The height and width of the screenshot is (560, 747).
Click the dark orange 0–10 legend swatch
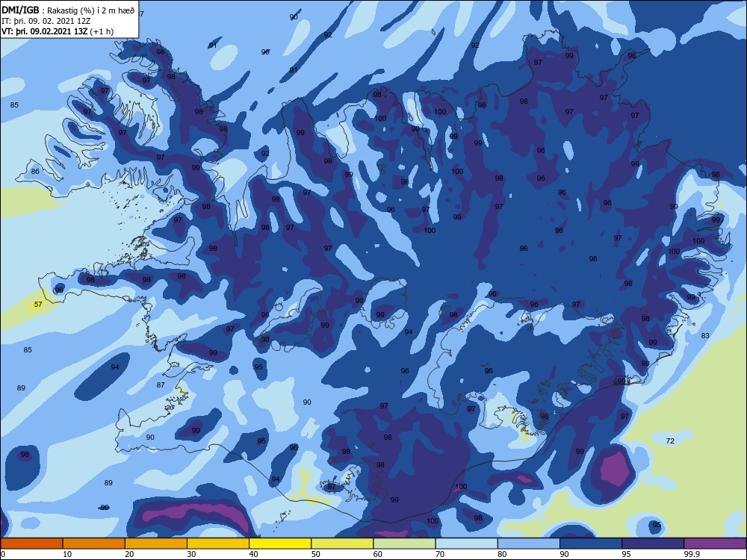(31, 544)
